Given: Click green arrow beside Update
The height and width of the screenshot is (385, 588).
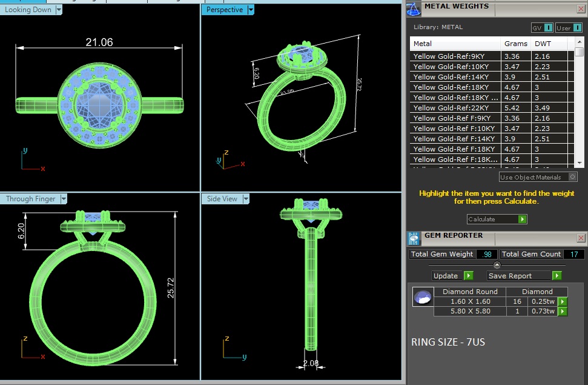Looking at the screenshot, I should click(468, 276).
